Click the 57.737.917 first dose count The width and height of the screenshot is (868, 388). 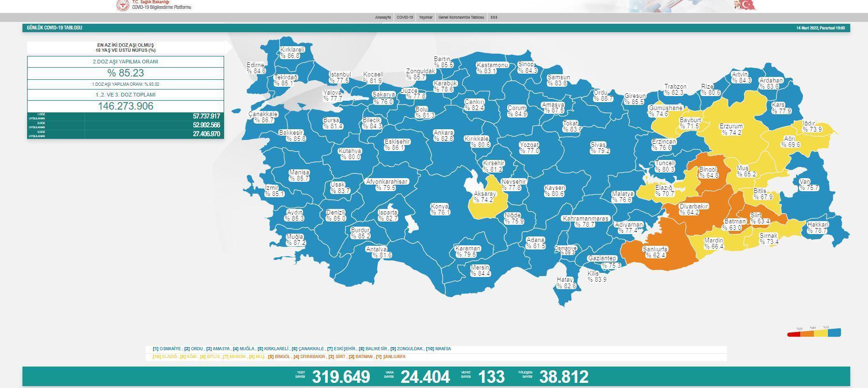point(206,116)
